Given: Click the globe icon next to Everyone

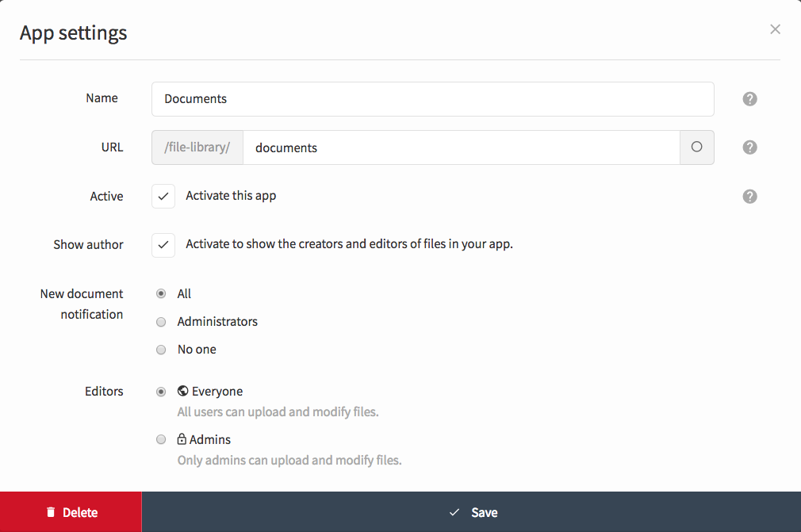Looking at the screenshot, I should [x=183, y=391].
